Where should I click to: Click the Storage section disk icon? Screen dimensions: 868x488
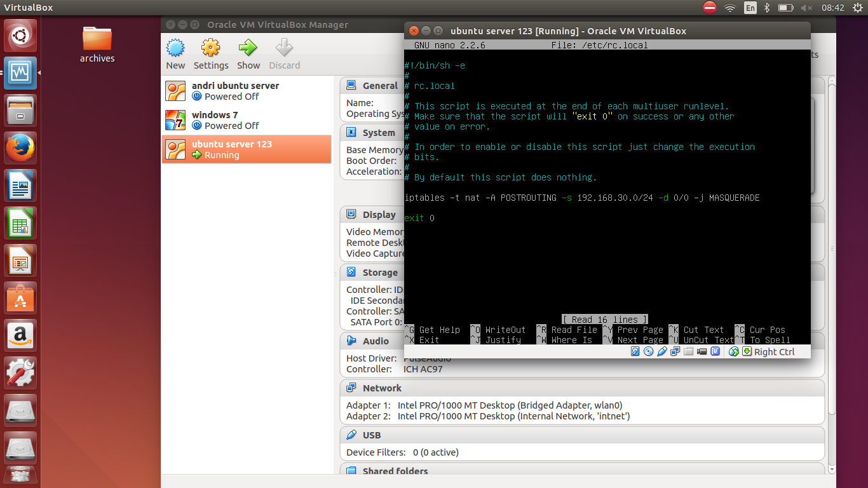pos(351,273)
